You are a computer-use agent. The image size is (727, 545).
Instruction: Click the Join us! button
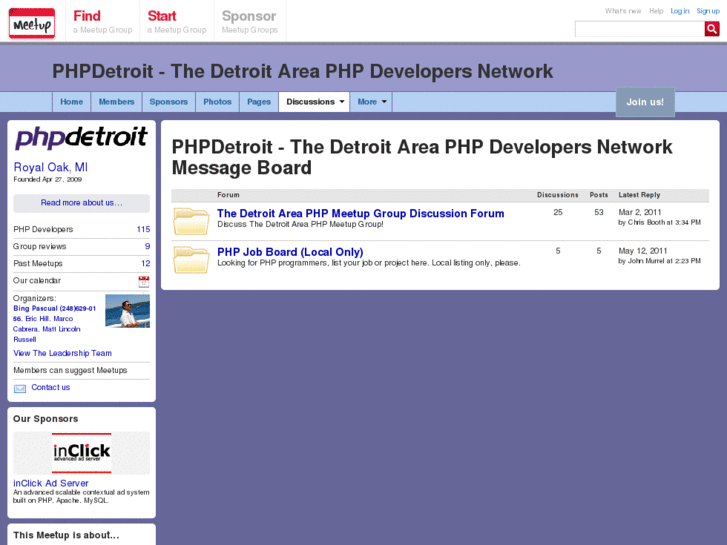point(645,102)
